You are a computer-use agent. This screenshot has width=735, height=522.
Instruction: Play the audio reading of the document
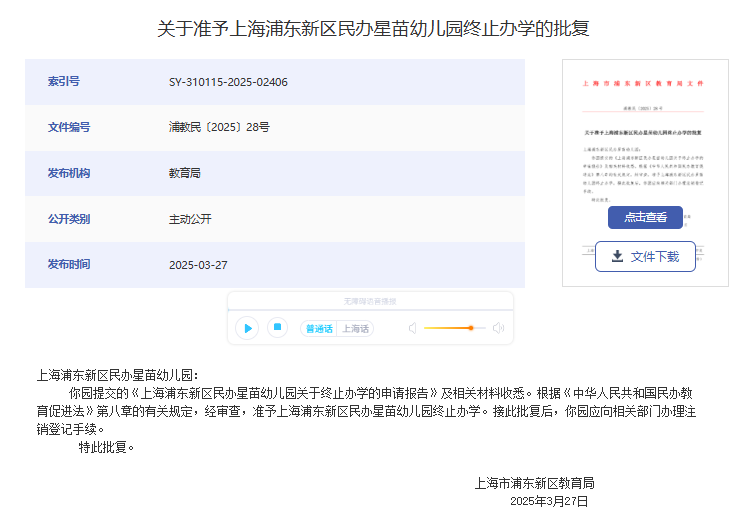point(247,328)
